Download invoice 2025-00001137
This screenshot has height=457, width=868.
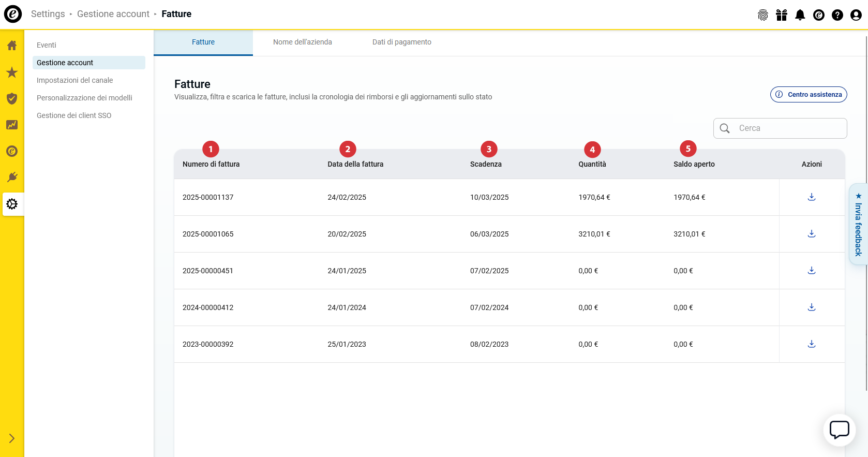[811, 197]
